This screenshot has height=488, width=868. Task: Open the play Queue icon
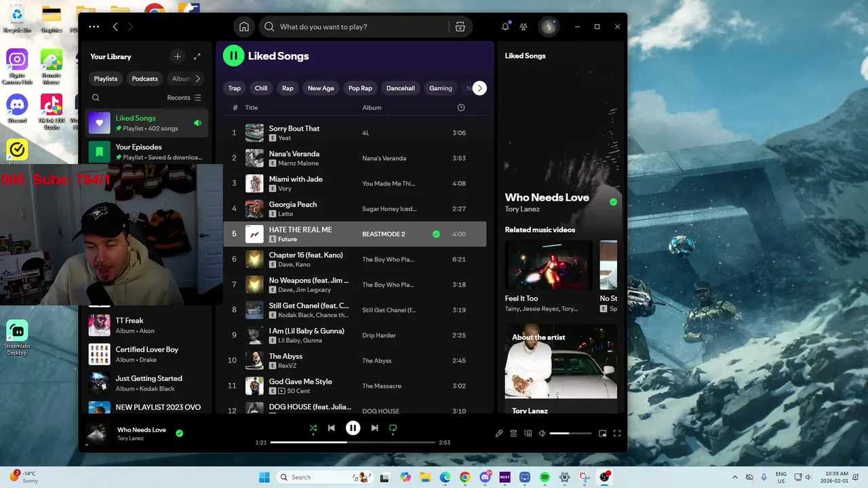point(513,433)
